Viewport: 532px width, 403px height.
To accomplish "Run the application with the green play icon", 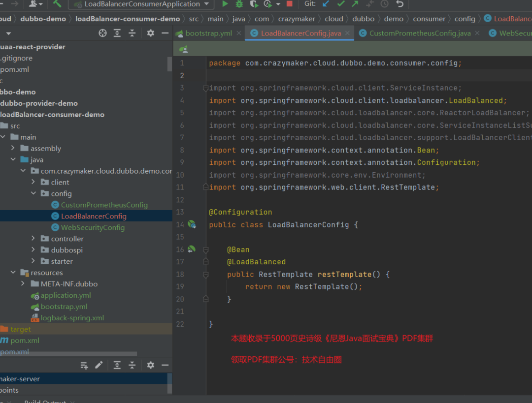I will click(225, 4).
